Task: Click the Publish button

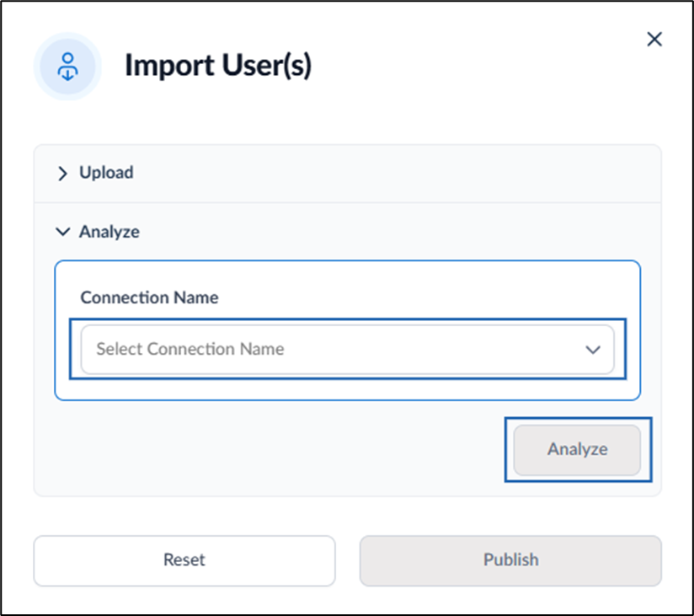Action: (x=510, y=560)
